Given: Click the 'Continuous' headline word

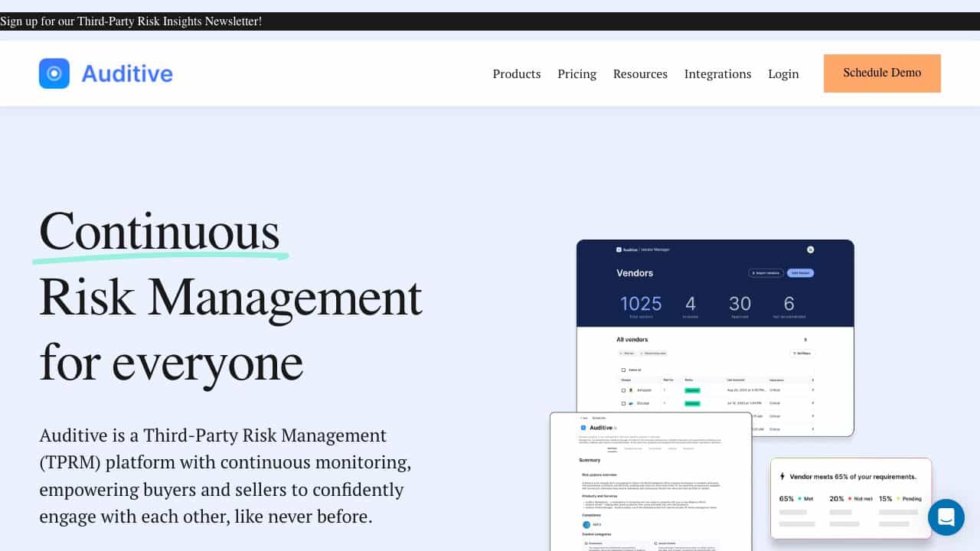Looking at the screenshot, I should tap(159, 231).
